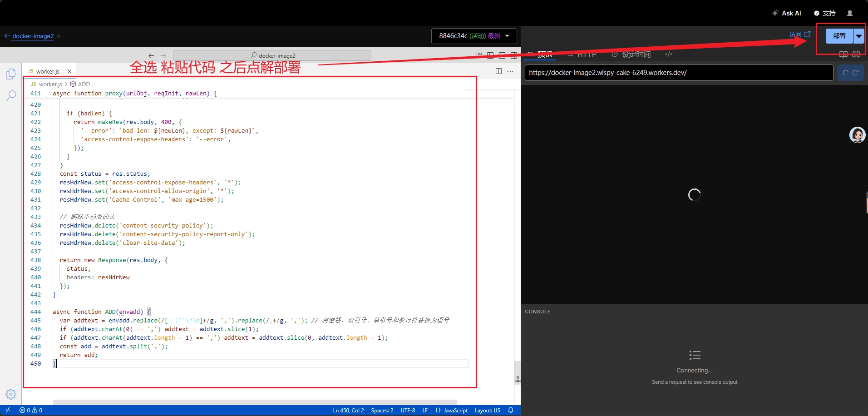Open the Search magnifier in activity bar
868x416 pixels.
[x=11, y=95]
